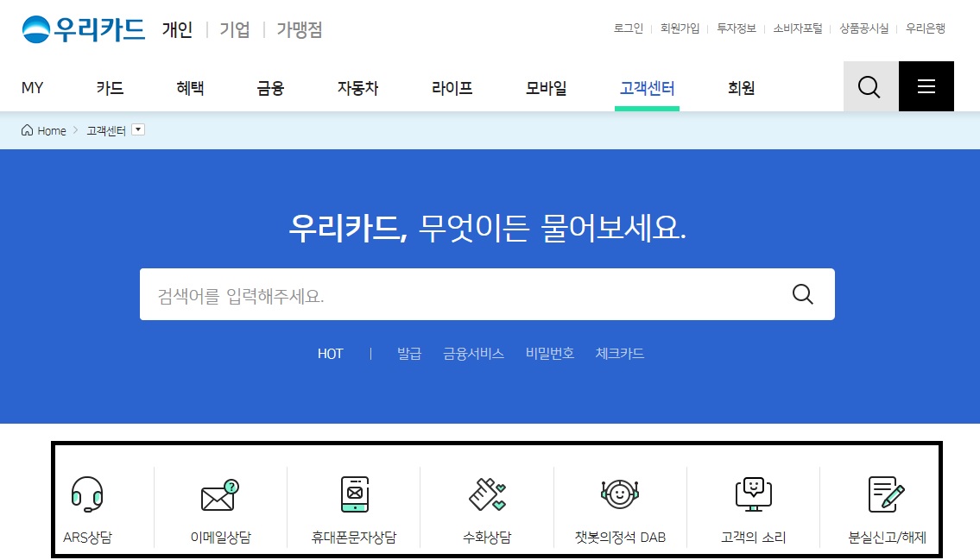The height and width of the screenshot is (560, 980).
Task: Open 챗봇의정석 DAB robot icon
Action: point(620,494)
